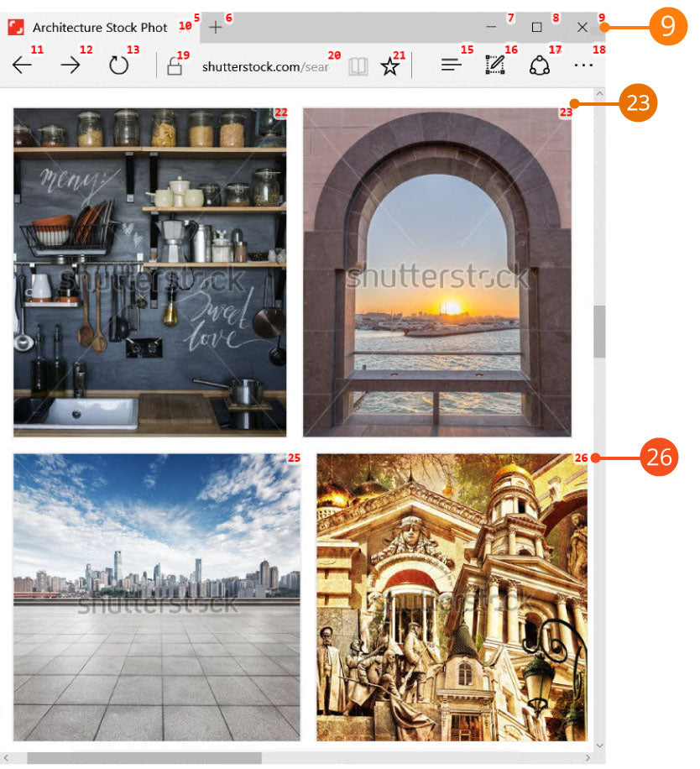Share this page using share icon
This screenshot has height=769, width=700.
point(540,66)
